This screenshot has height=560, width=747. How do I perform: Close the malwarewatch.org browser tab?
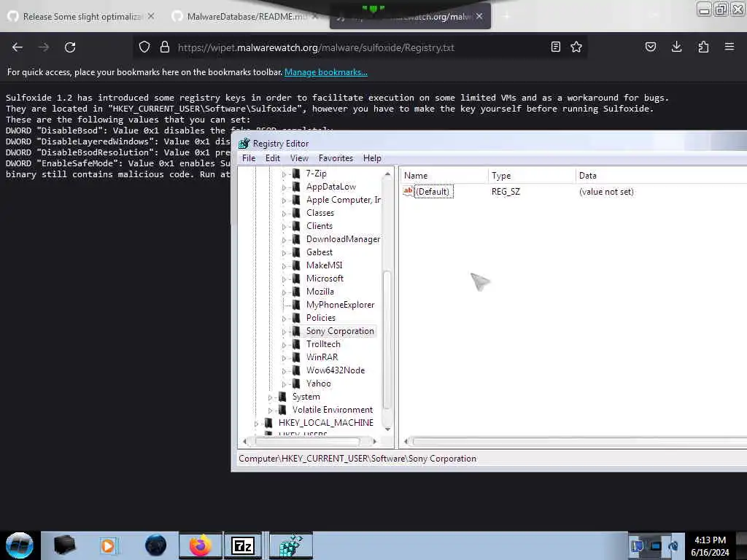coord(479,16)
